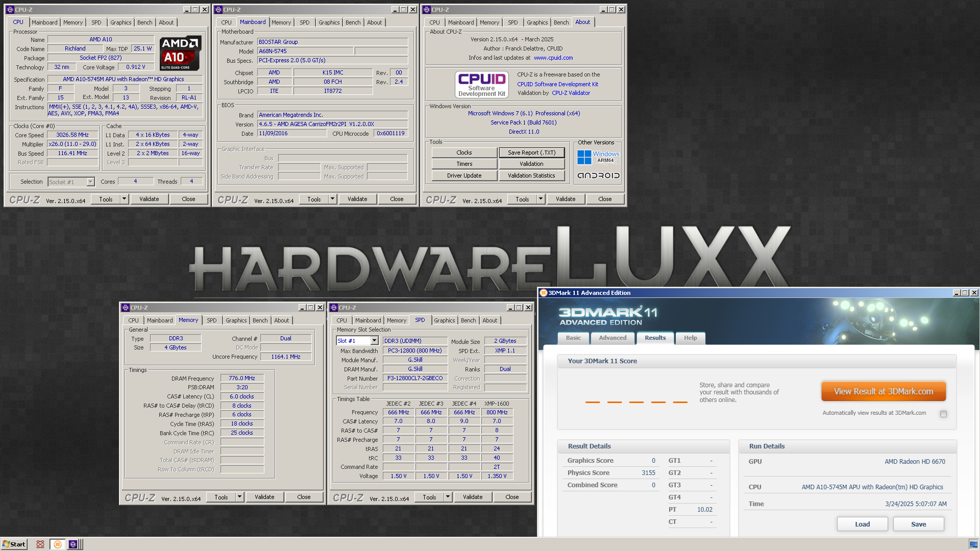Screen dimensions: 980x551
Task: Click the XMP-1600 frequency 800 MHz cell
Action: pyautogui.click(x=497, y=412)
